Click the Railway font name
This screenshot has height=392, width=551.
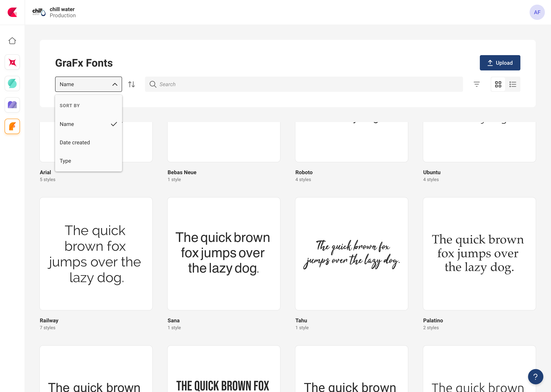[49, 321]
